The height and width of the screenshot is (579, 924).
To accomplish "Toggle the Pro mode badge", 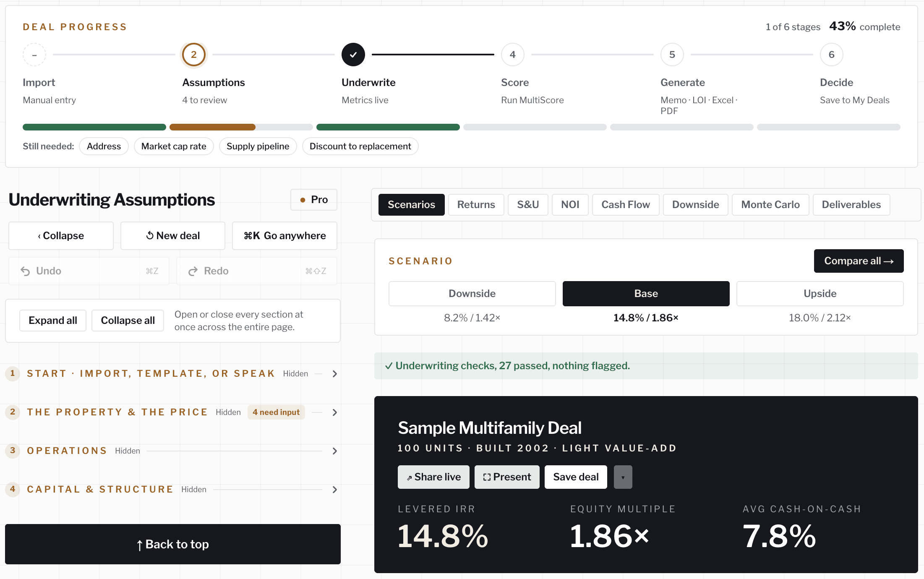I will click(314, 200).
